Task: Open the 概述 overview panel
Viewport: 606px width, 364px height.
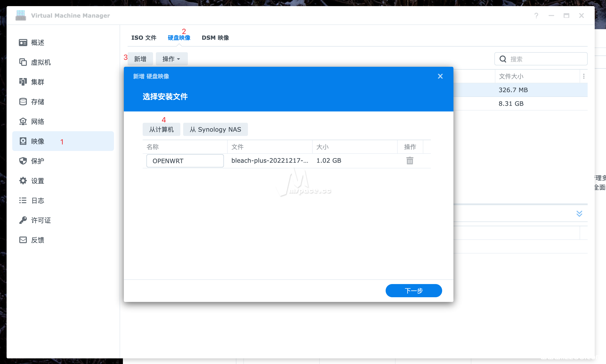Action: click(x=37, y=42)
